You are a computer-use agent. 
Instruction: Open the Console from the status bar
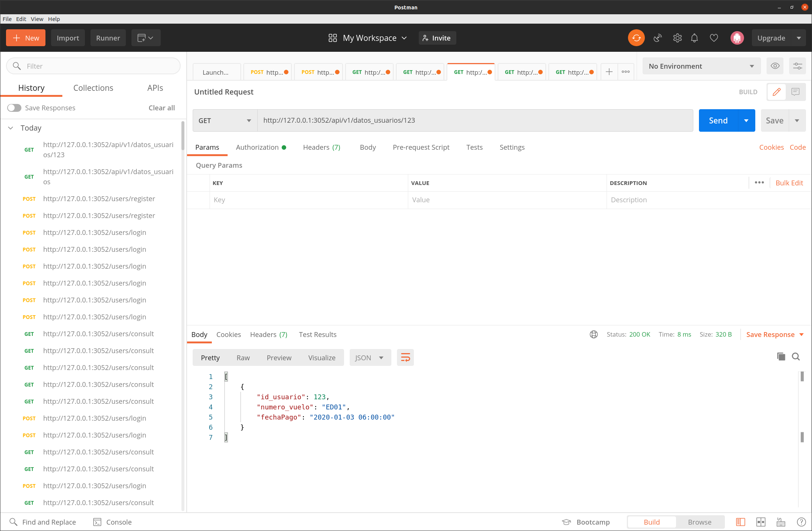click(112, 522)
